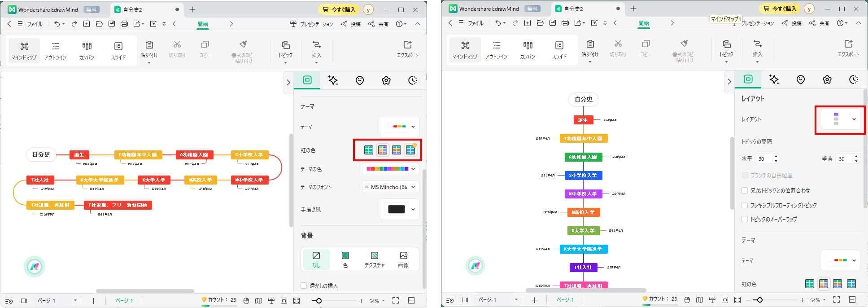This screenshot has width=868, height=308.
Task: Click the y user avatar in right window
Action: coord(809,9)
